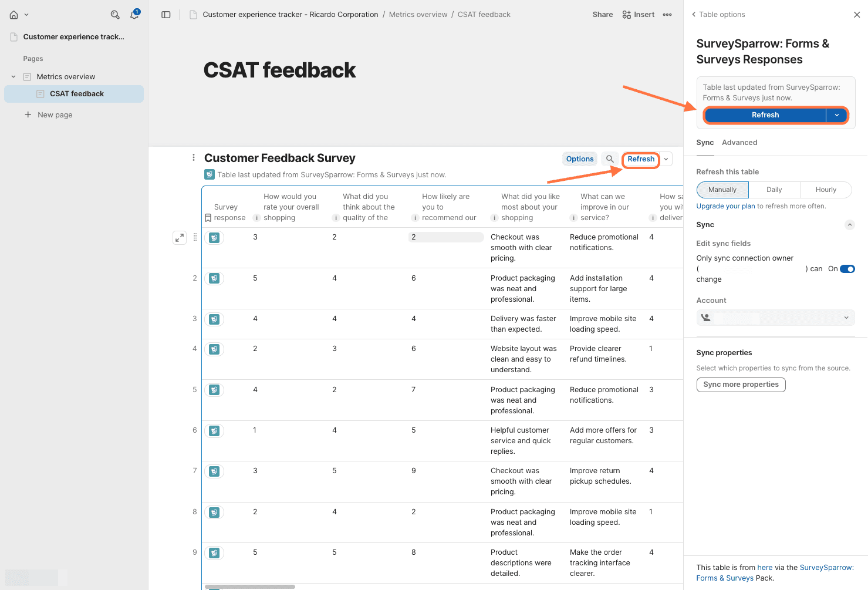Open the three-dot more menu in header
Viewport: 868px width, 590px height.
tap(667, 15)
